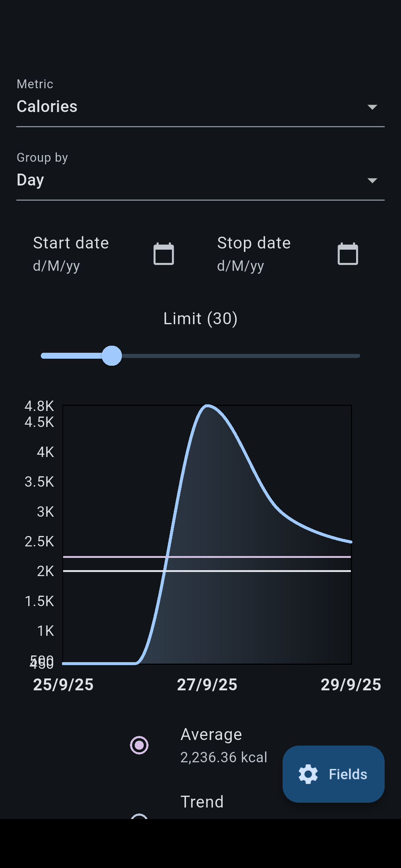Click the 29/9/25 axis date label
The height and width of the screenshot is (868, 401).
point(351,685)
